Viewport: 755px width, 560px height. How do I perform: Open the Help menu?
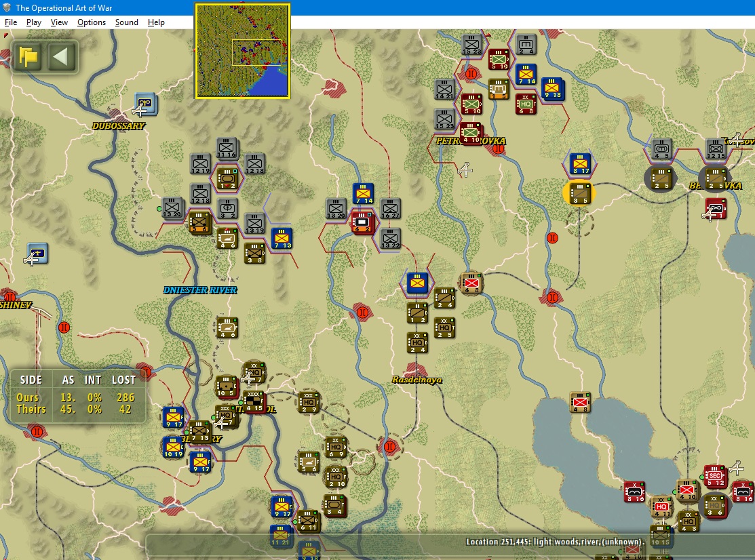click(x=156, y=22)
